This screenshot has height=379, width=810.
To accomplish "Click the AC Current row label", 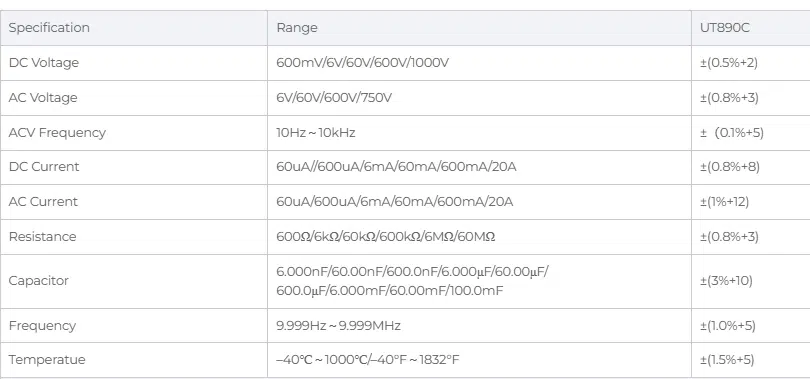I will pos(43,202).
